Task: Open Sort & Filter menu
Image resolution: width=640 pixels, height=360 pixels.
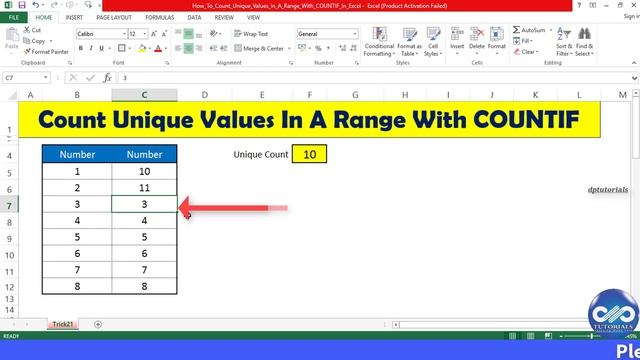Action: pyautogui.click(x=564, y=42)
